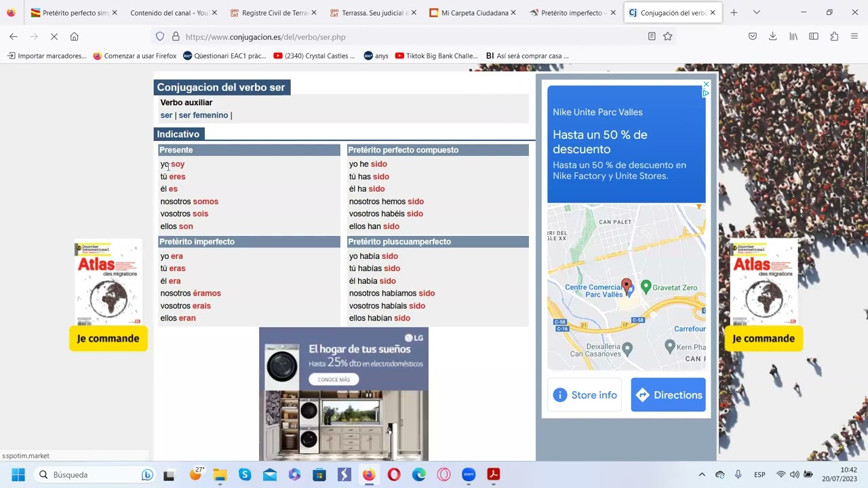Open Adobe Acrobat from the taskbar
This screenshot has width=868, height=488.
[x=494, y=474]
